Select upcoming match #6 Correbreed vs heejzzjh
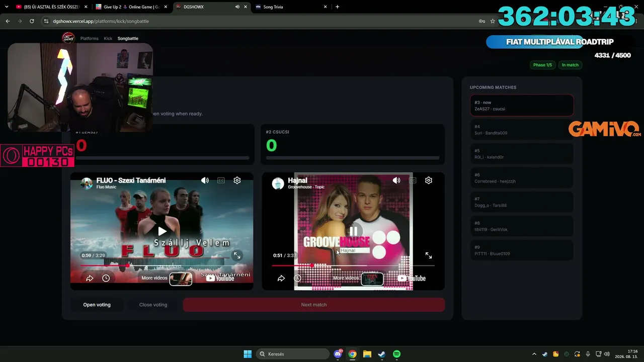Screen dimensions: 644x362 click(522, 178)
